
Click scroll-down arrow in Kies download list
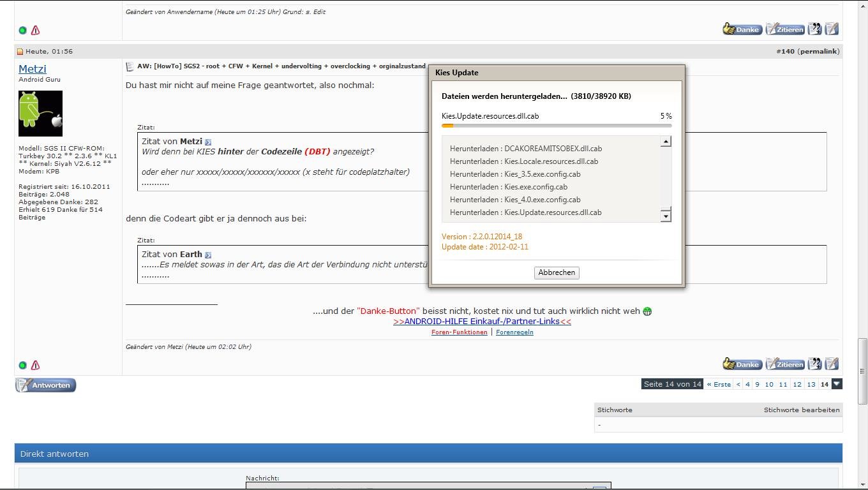(666, 216)
